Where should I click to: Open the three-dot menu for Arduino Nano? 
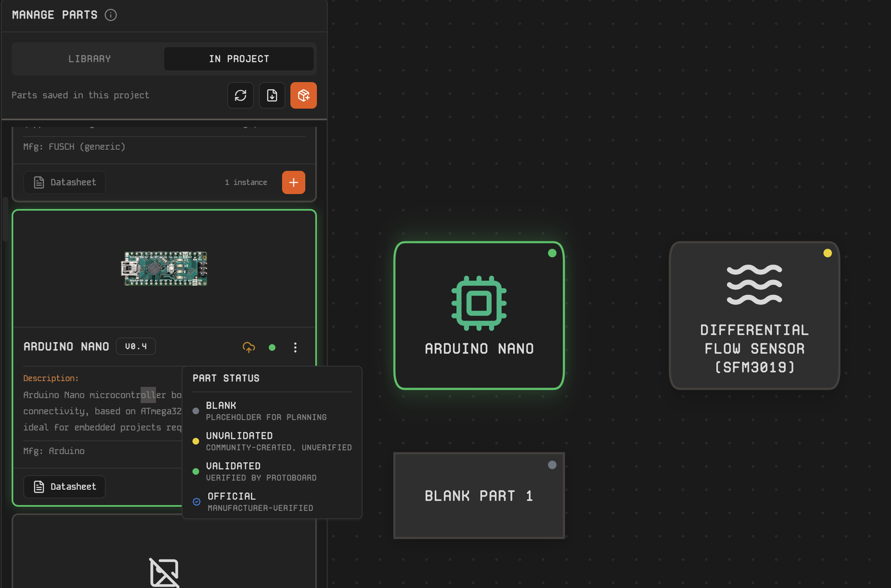tap(295, 347)
